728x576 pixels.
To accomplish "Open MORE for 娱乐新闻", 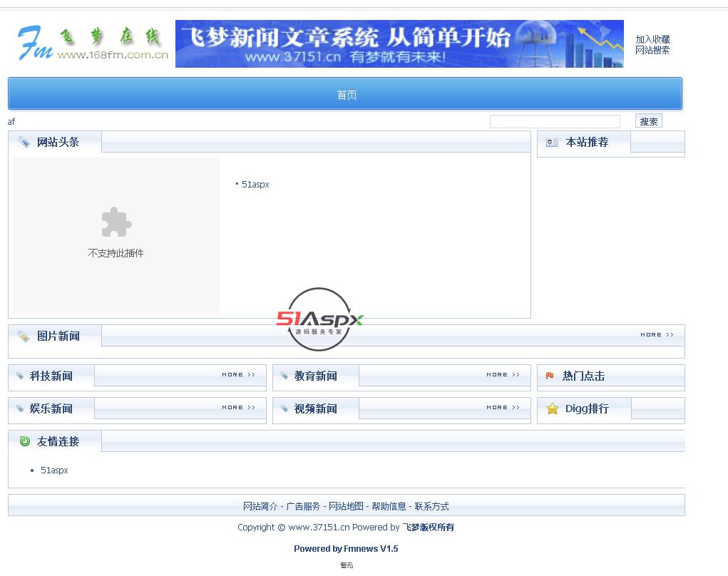I will pyautogui.click(x=238, y=408).
